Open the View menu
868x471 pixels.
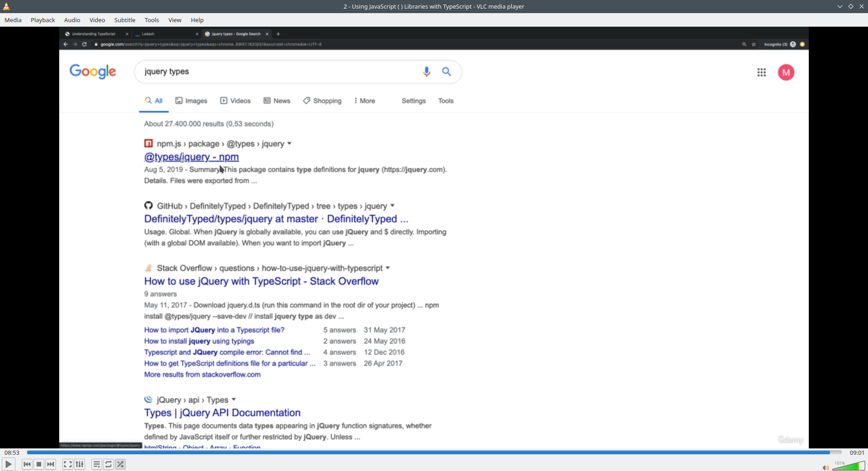point(175,20)
